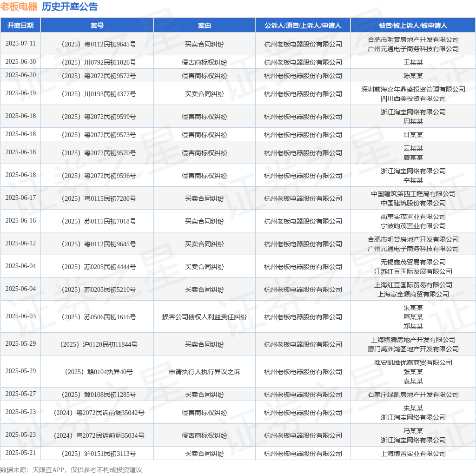The width and height of the screenshot is (476, 474).
Task: Click defendant 南京实茂置业有限公司
Action: pyautogui.click(x=413, y=217)
